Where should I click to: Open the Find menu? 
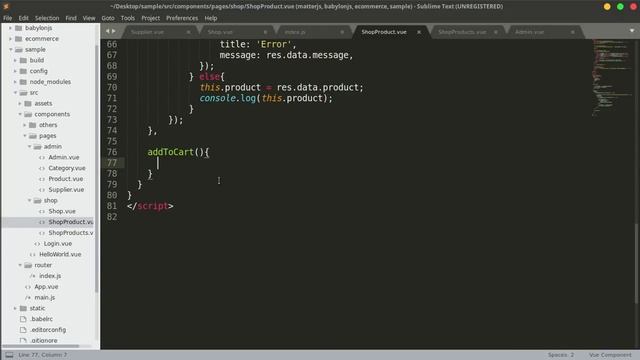pyautogui.click(x=71, y=18)
